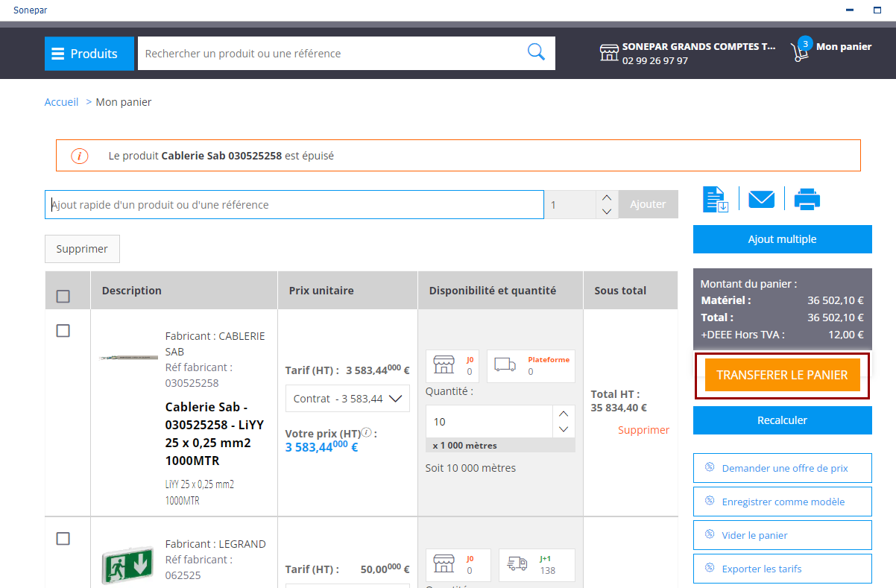Click phone number 02 99 26 97 97
896x588 pixels.
coord(655,60)
